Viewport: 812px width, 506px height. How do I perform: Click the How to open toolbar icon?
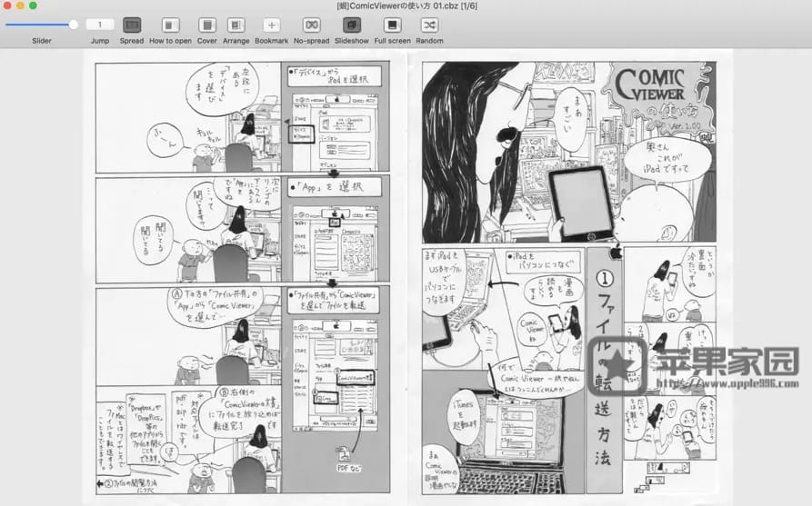click(170, 25)
